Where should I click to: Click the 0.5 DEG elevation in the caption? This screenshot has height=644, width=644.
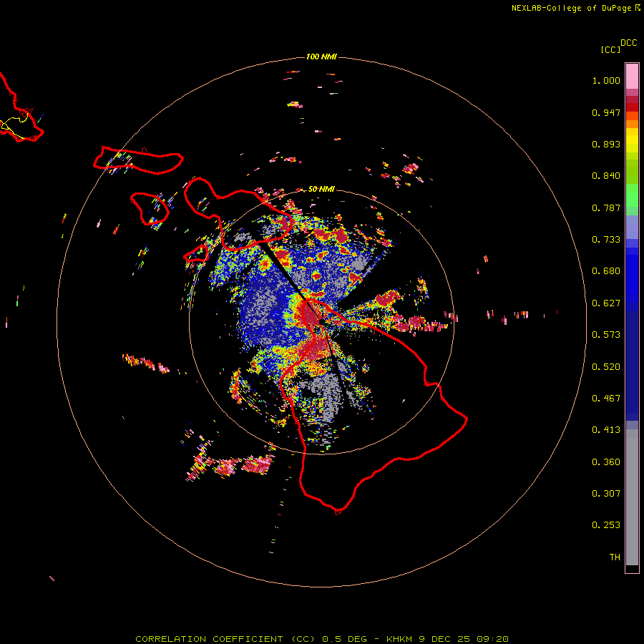[343, 639]
